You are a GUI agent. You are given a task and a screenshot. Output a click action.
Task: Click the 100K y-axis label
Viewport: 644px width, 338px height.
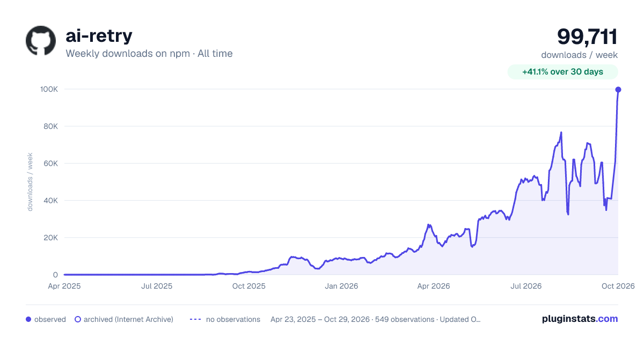tap(49, 89)
